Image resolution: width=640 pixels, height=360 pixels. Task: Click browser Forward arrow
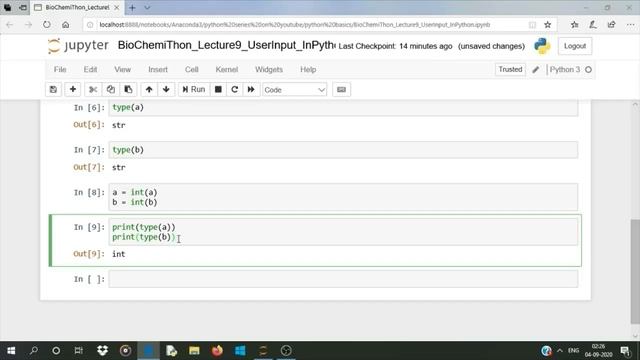28,24
